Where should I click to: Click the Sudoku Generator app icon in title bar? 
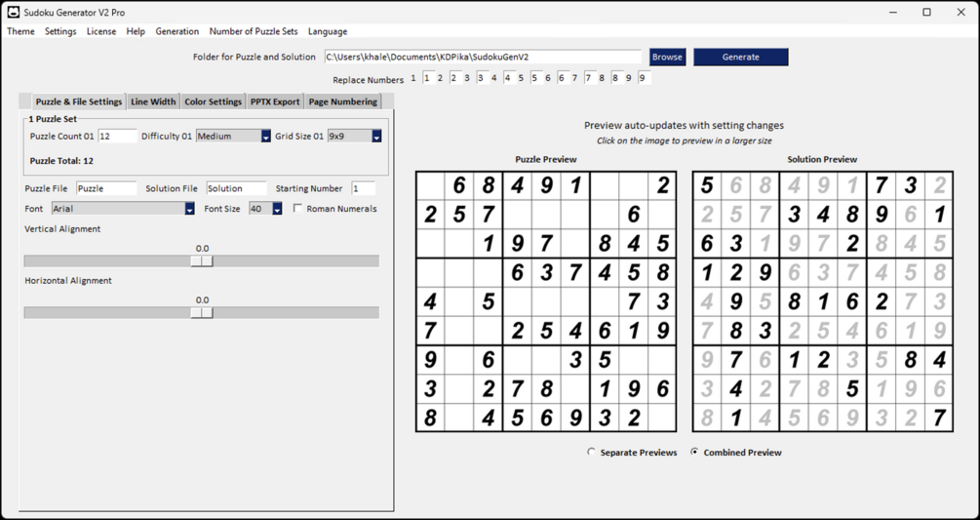point(13,12)
